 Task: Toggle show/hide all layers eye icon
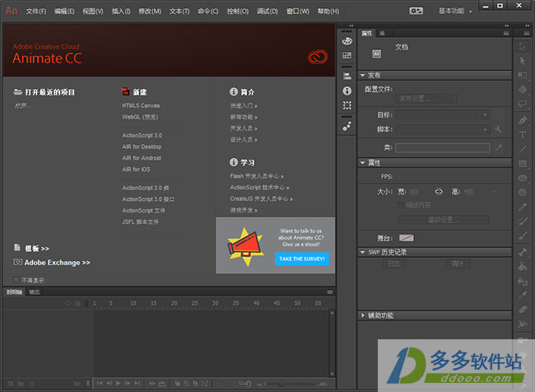click(67, 303)
